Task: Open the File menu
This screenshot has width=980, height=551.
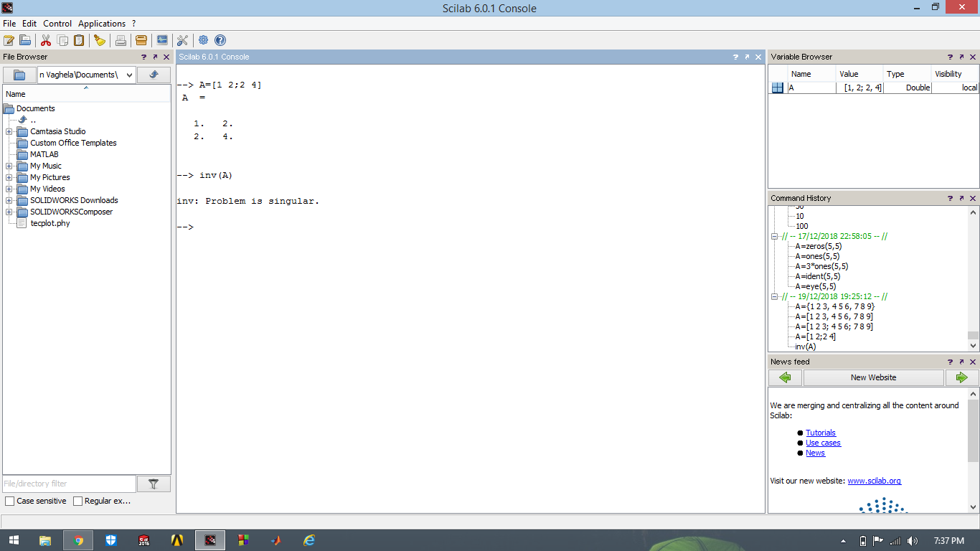Action: pos(9,24)
